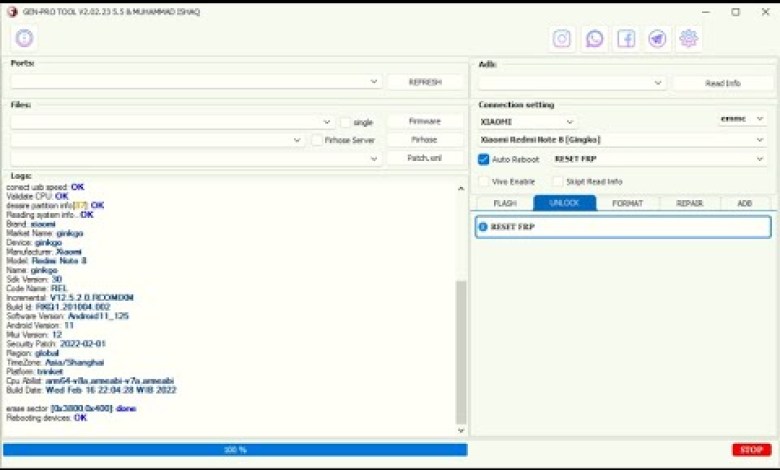Enable the Vivo Enable checkbox

pyautogui.click(x=484, y=182)
